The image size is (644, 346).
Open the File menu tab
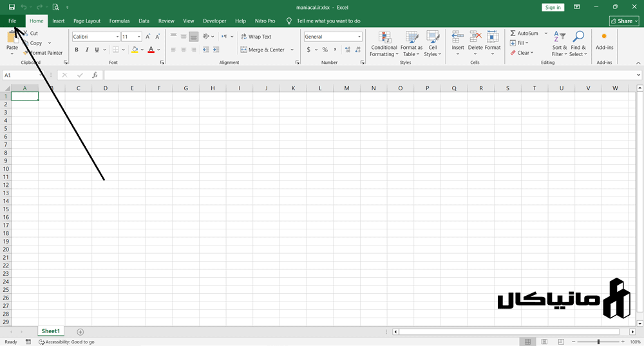[x=12, y=21]
